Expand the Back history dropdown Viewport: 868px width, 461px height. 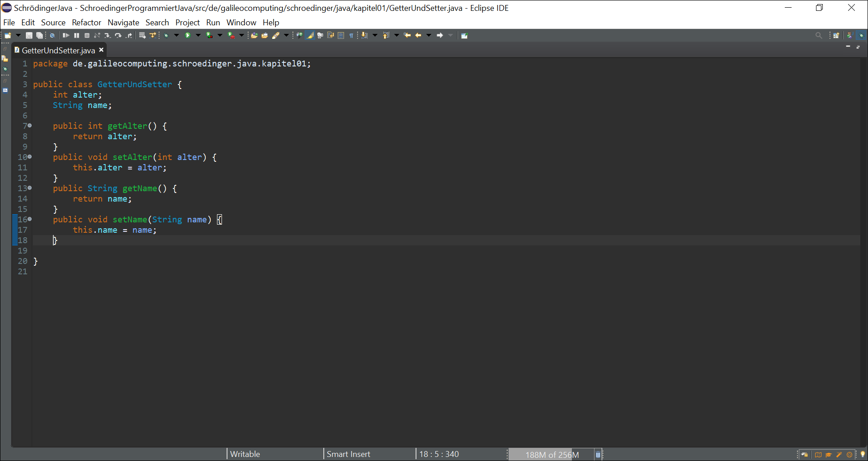pyautogui.click(x=429, y=35)
